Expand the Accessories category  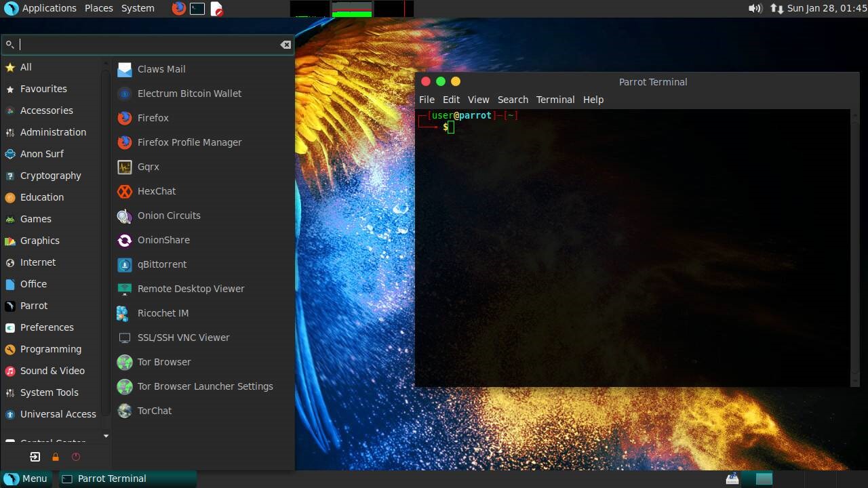pos(46,110)
